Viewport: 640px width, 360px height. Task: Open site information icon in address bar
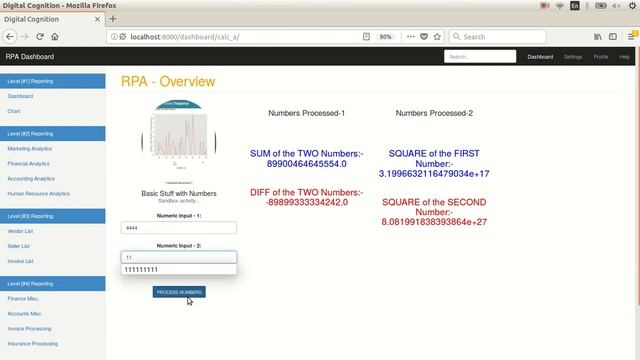click(x=114, y=37)
